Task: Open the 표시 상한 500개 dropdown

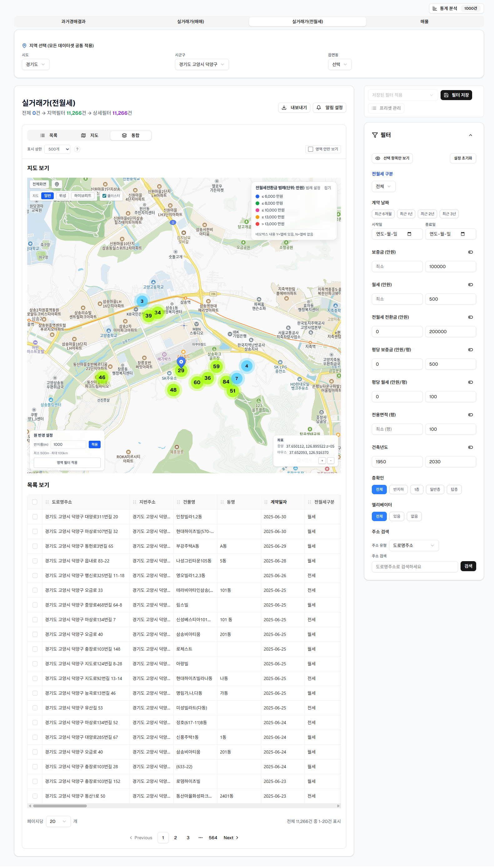Action: (57, 149)
